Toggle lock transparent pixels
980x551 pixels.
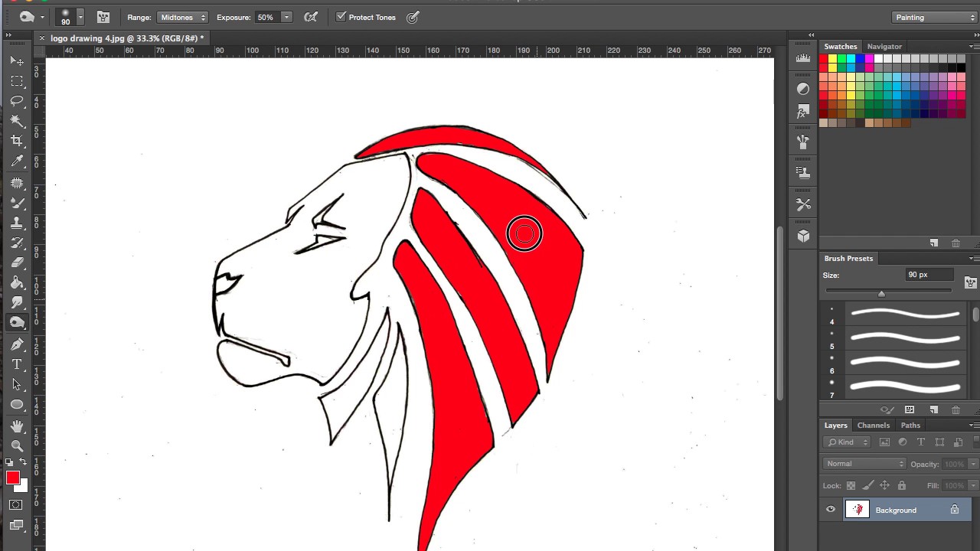[851, 485]
